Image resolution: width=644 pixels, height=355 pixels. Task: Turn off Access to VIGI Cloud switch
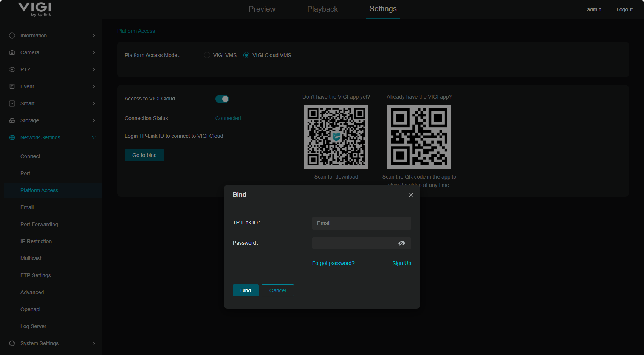click(222, 99)
